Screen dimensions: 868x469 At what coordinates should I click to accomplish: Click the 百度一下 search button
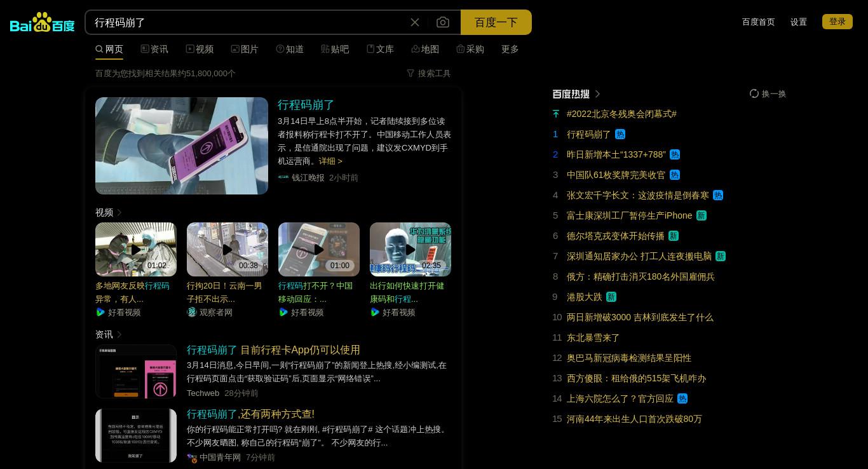[496, 22]
